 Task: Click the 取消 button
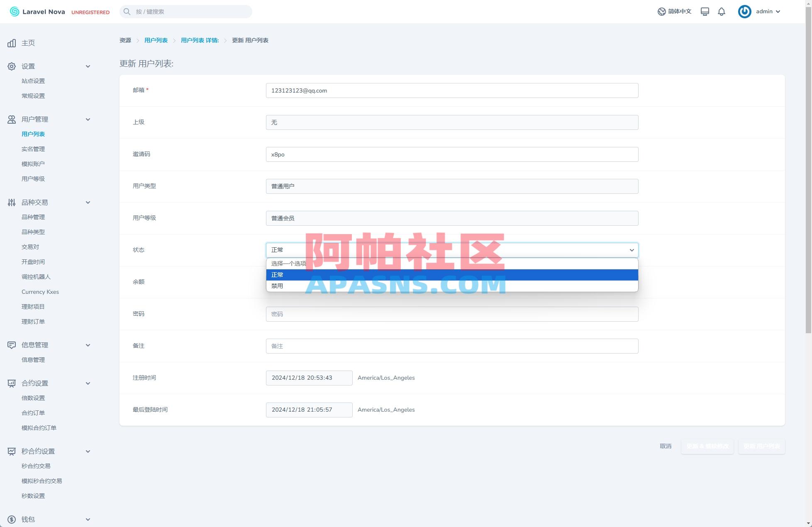(x=665, y=446)
